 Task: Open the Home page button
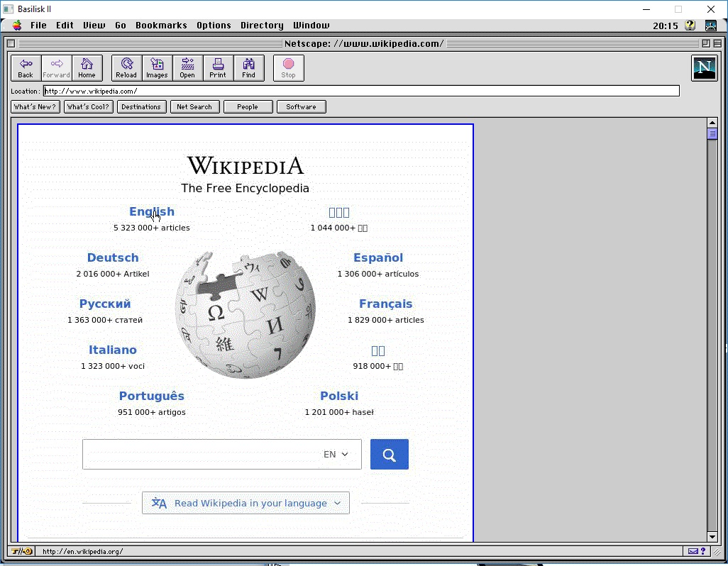coord(87,68)
